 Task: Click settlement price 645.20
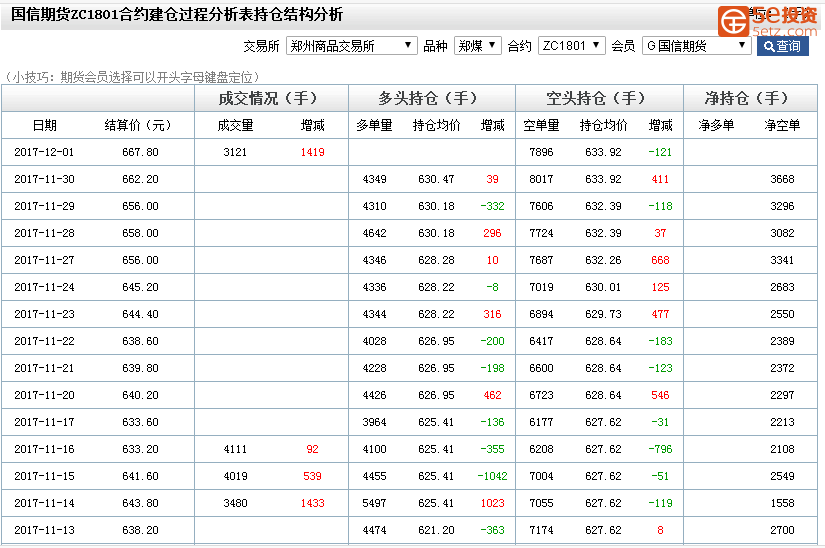[140, 287]
